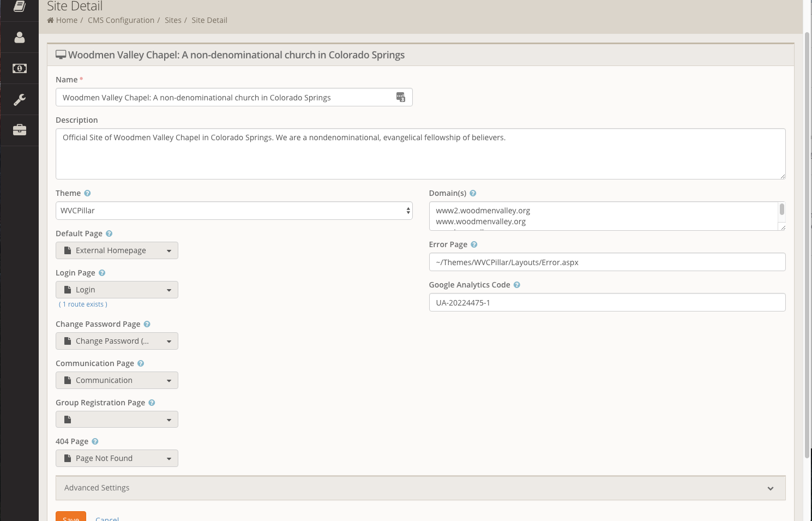Screen dimensions: 812x521
Task: Click into the Error Page field
Action: pyautogui.click(x=607, y=262)
